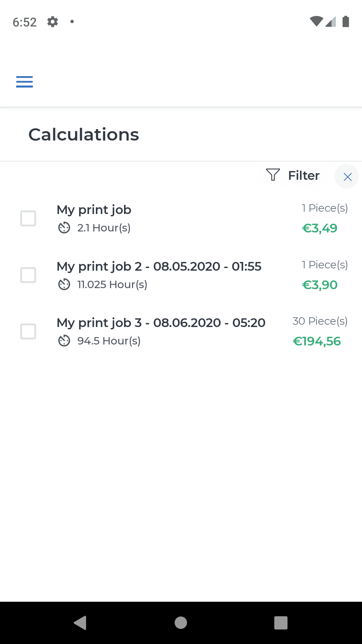The width and height of the screenshot is (362, 644).
Task: Click the €194,56 total price
Action: (x=317, y=341)
